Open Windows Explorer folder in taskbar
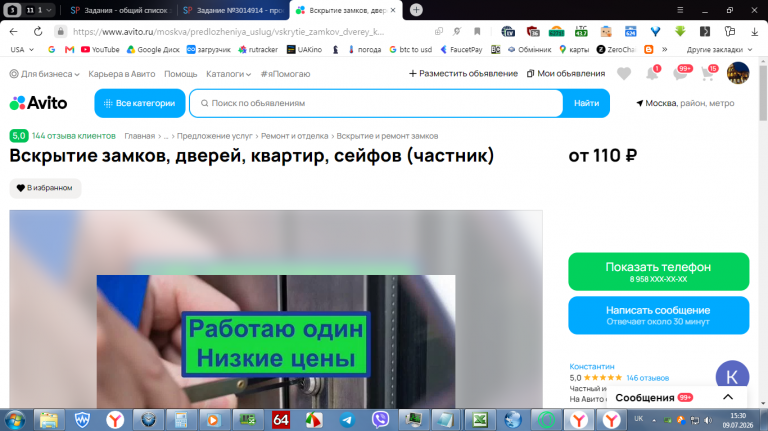Screen dimensions: 768x431 click(48, 420)
